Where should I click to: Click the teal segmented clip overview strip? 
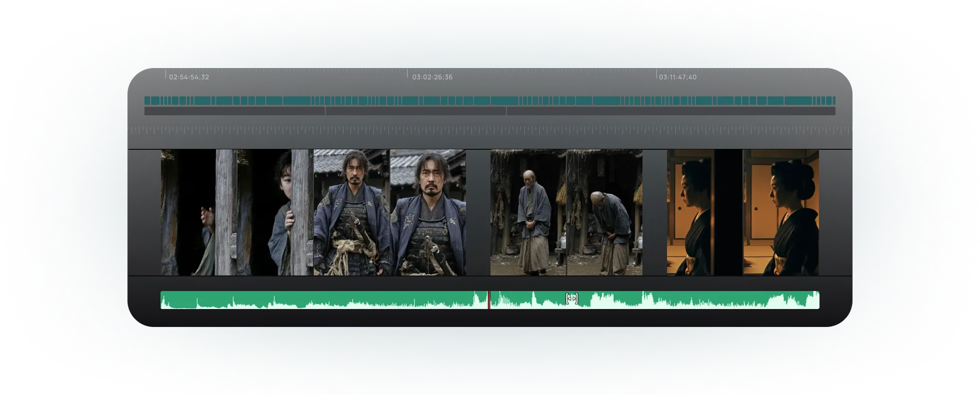tap(490, 101)
